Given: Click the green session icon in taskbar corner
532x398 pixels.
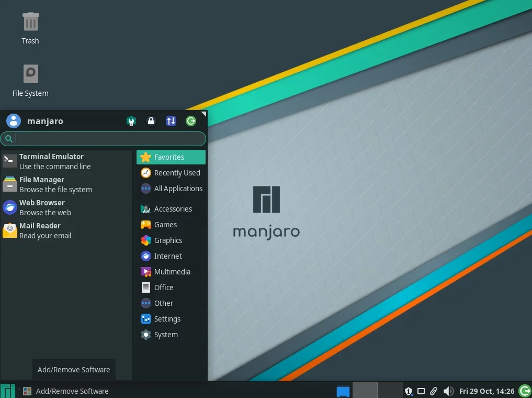Looking at the screenshot, I should pos(525,391).
